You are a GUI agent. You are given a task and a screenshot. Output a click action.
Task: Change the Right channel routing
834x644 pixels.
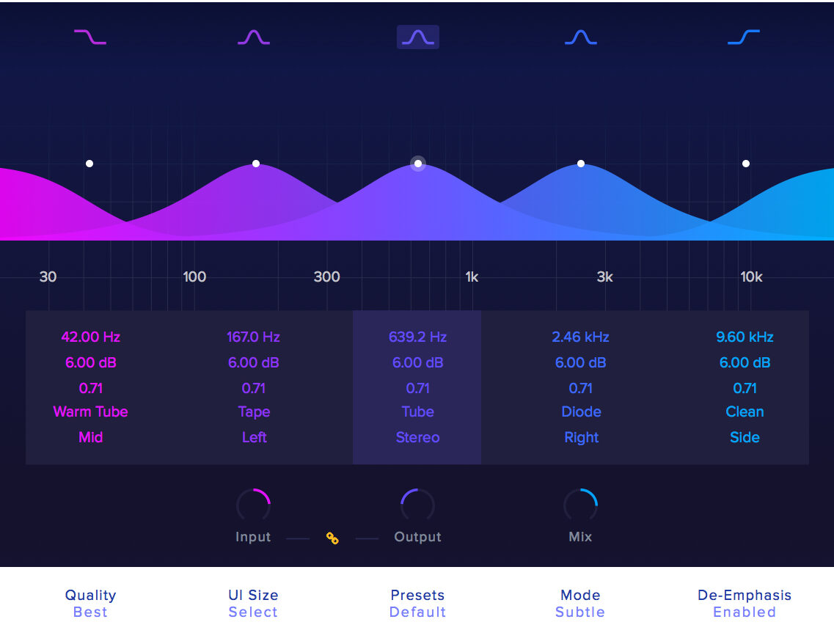[582, 438]
